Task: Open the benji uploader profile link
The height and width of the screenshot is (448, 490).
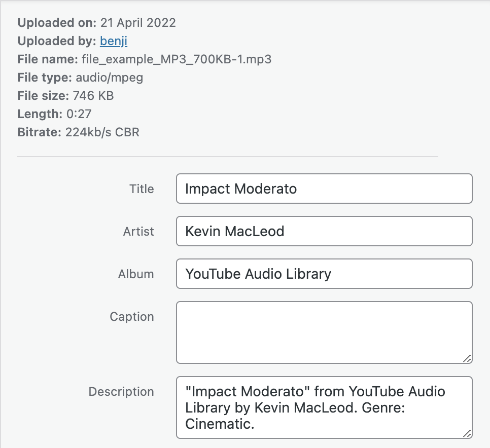Action: [x=114, y=41]
